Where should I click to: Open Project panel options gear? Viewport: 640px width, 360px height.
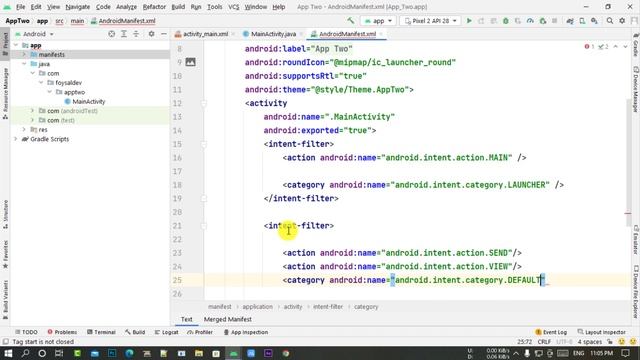pyautogui.click(x=151, y=34)
